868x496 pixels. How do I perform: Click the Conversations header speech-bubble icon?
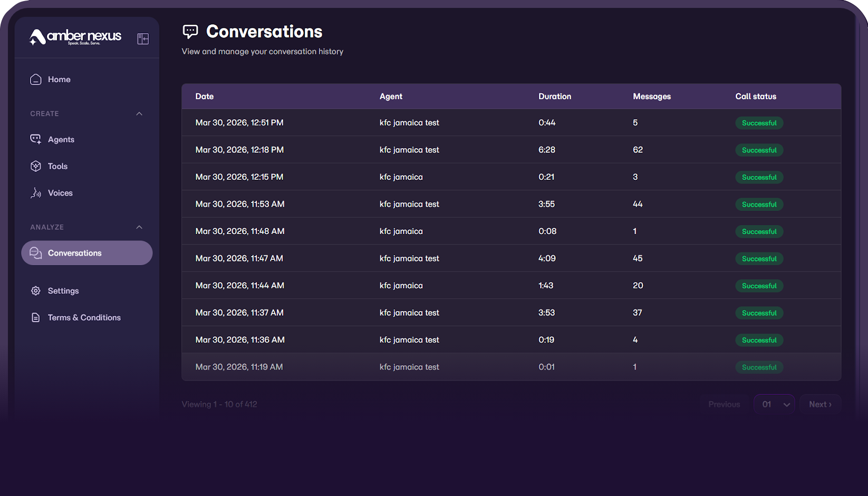[x=190, y=32]
